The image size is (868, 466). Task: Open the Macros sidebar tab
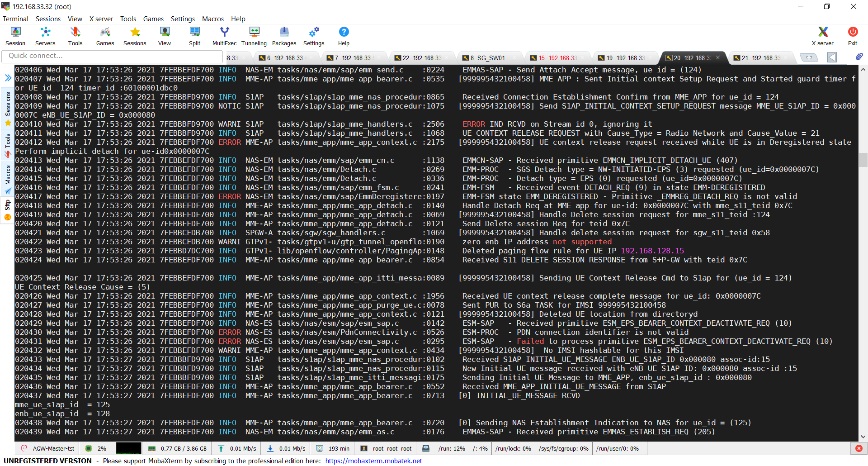point(8,180)
